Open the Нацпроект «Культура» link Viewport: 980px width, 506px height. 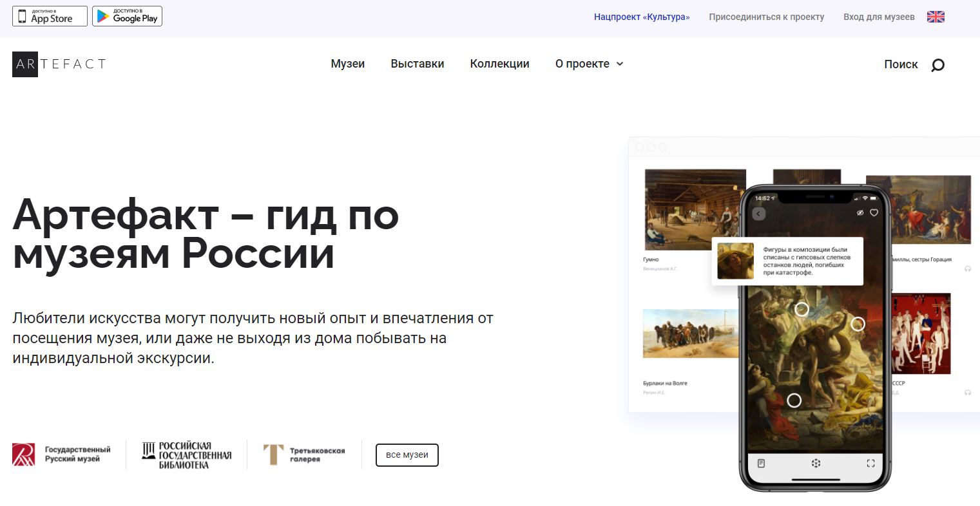(642, 17)
